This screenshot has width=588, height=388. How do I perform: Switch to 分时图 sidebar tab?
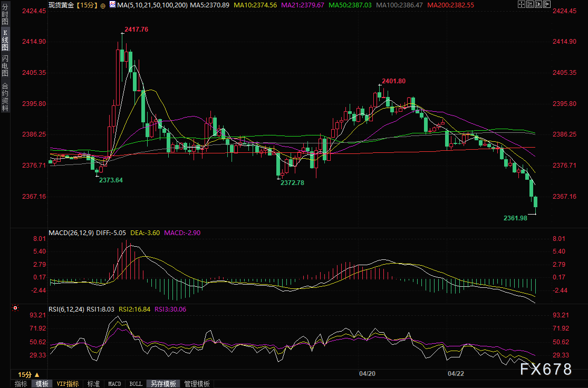(x=5, y=14)
